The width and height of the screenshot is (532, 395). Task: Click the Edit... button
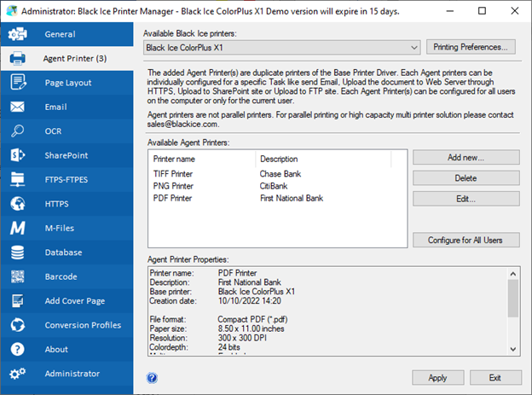point(465,199)
